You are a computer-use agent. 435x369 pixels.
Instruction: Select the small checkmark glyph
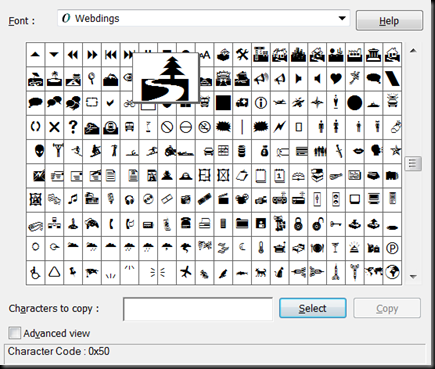coord(110,103)
